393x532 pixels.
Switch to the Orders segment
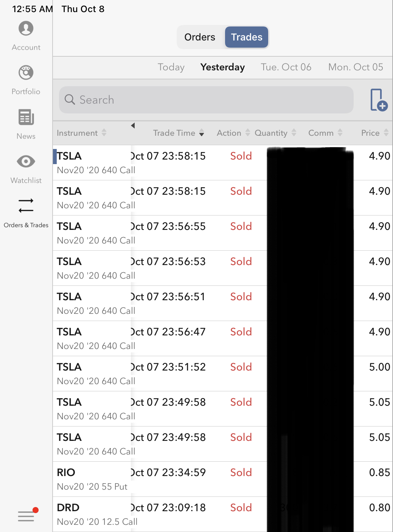(200, 37)
